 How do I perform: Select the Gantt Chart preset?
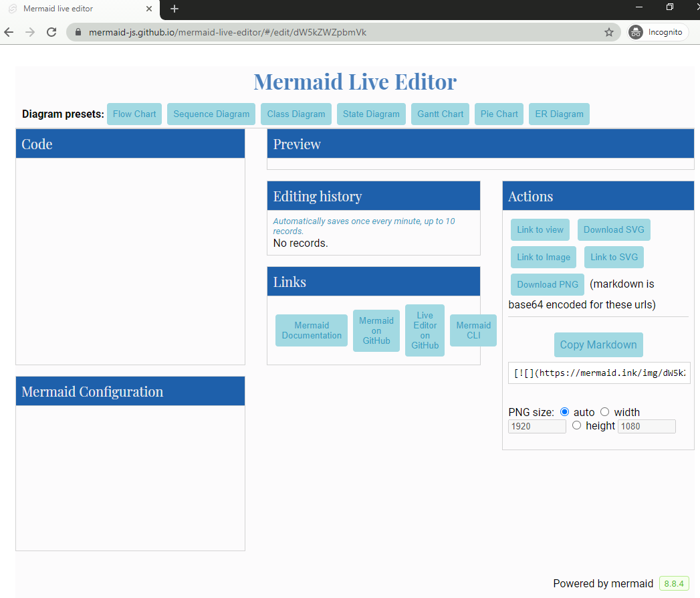(x=440, y=114)
